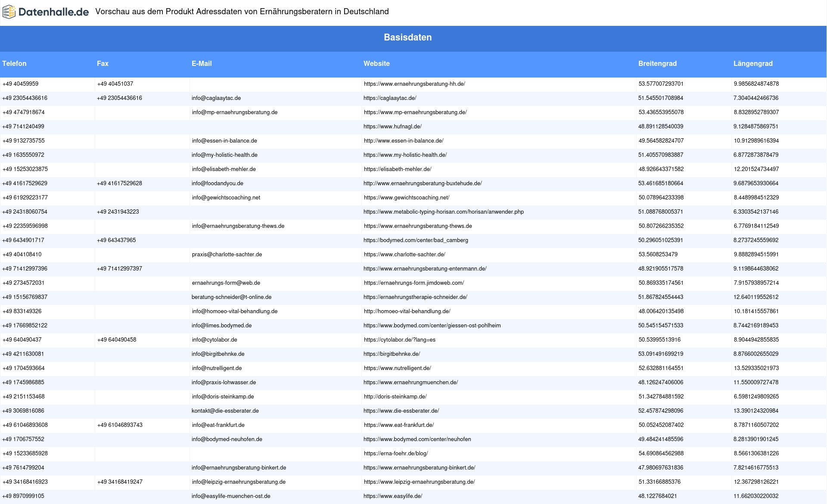Click longitude value 9.9856824874878
This screenshot has width=827, height=504.
(756, 84)
